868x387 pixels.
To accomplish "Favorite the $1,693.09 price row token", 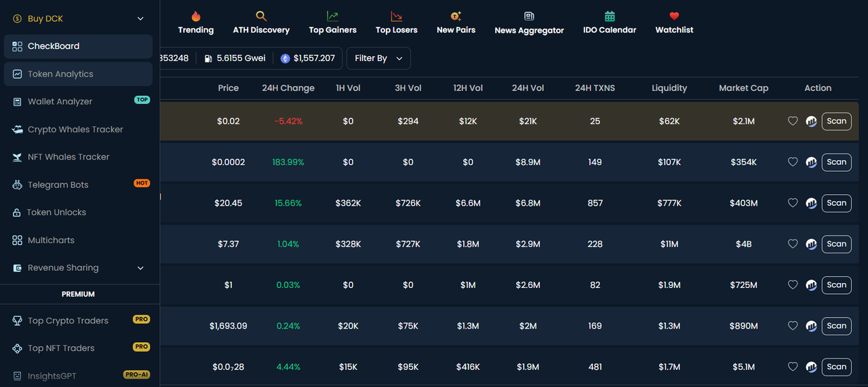I will point(793,326).
